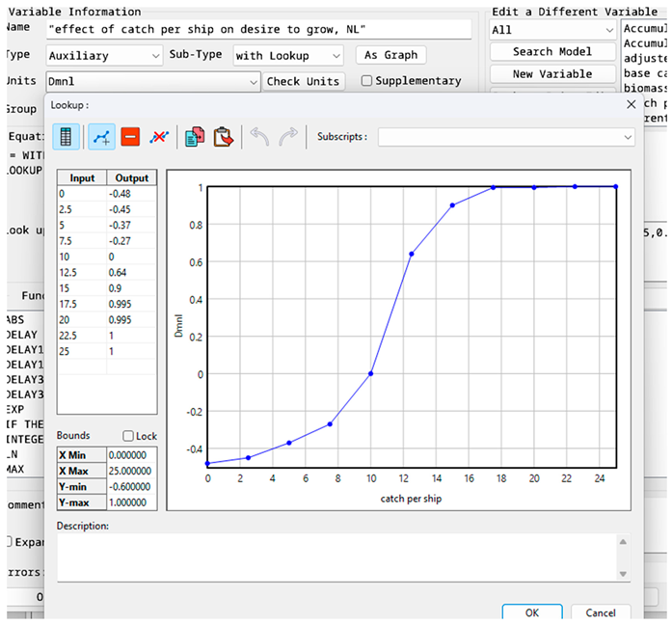Click the As Graph button
The height and width of the screenshot is (624, 672).
[x=390, y=55]
